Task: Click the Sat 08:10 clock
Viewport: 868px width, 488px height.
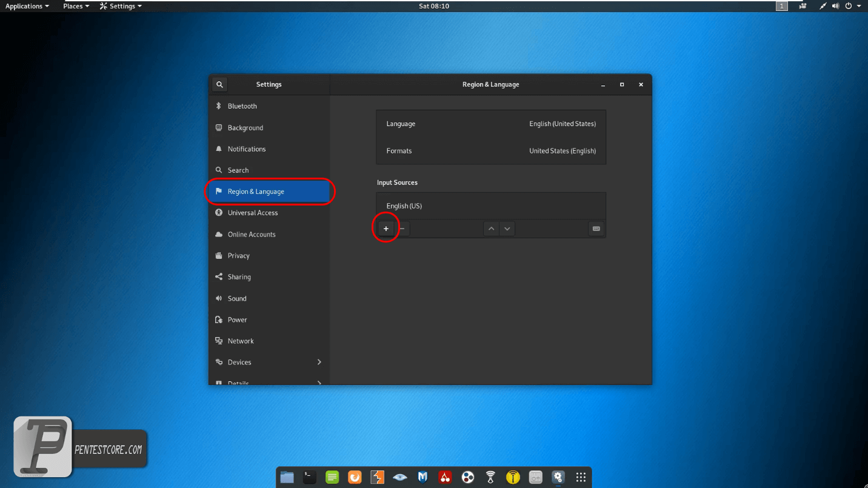Action: [434, 6]
